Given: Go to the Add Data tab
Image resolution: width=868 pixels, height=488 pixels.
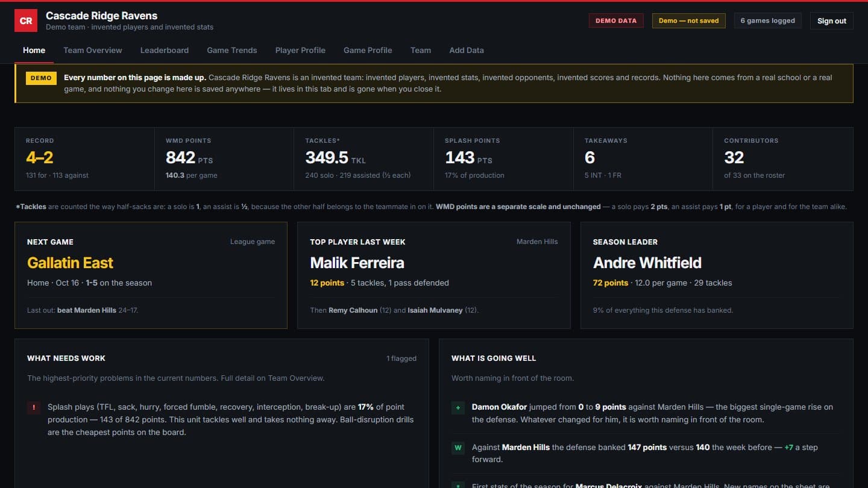Looking at the screenshot, I should tap(467, 50).
